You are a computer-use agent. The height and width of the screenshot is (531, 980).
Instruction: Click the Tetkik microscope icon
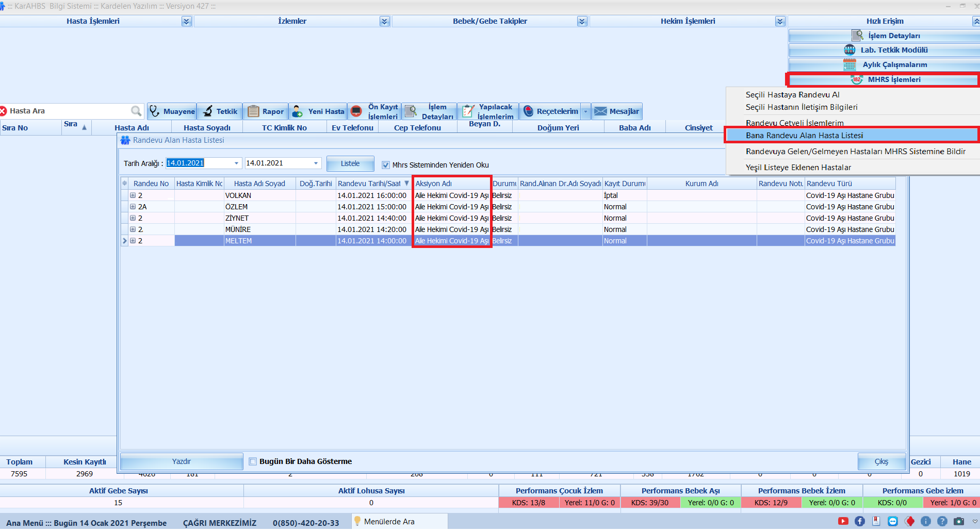coord(208,111)
